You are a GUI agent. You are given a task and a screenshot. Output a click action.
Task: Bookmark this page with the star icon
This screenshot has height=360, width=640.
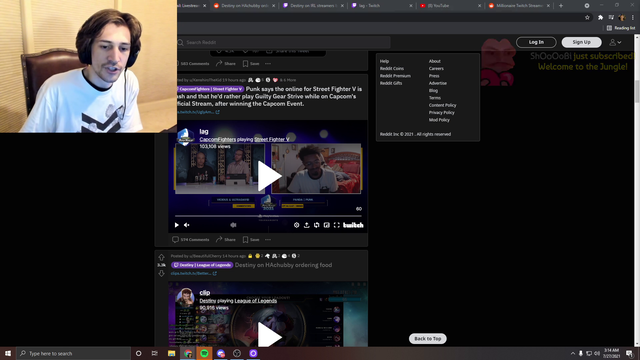(587, 18)
